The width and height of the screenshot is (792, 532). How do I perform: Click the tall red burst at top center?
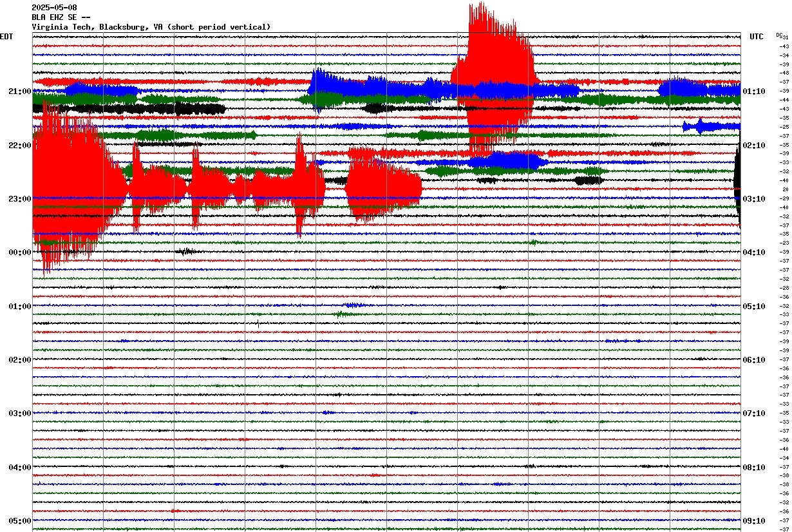(493, 64)
